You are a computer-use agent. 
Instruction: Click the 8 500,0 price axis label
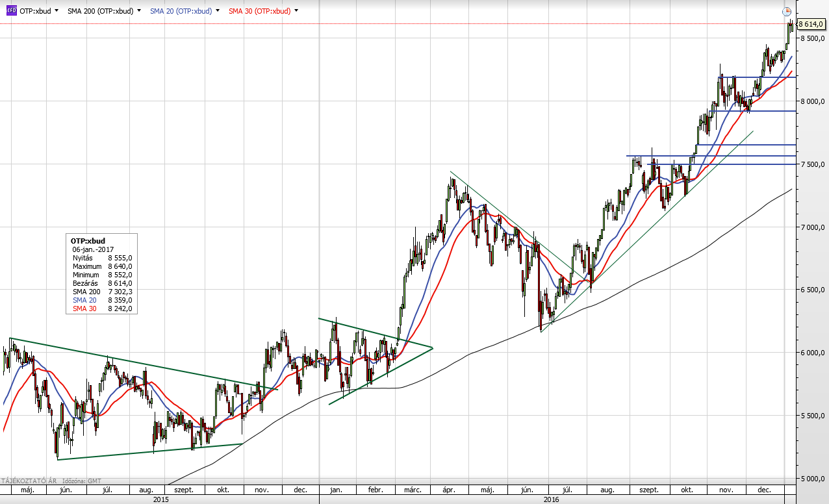(813, 38)
